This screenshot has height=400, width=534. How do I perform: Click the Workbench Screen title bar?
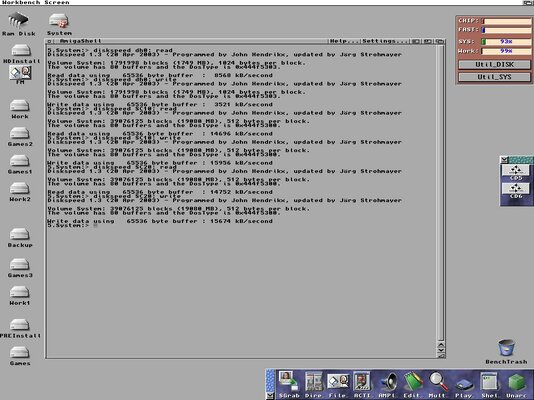click(261, 2)
